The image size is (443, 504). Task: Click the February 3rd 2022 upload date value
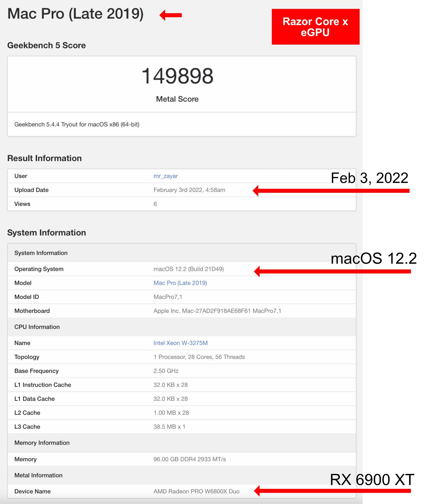click(189, 190)
